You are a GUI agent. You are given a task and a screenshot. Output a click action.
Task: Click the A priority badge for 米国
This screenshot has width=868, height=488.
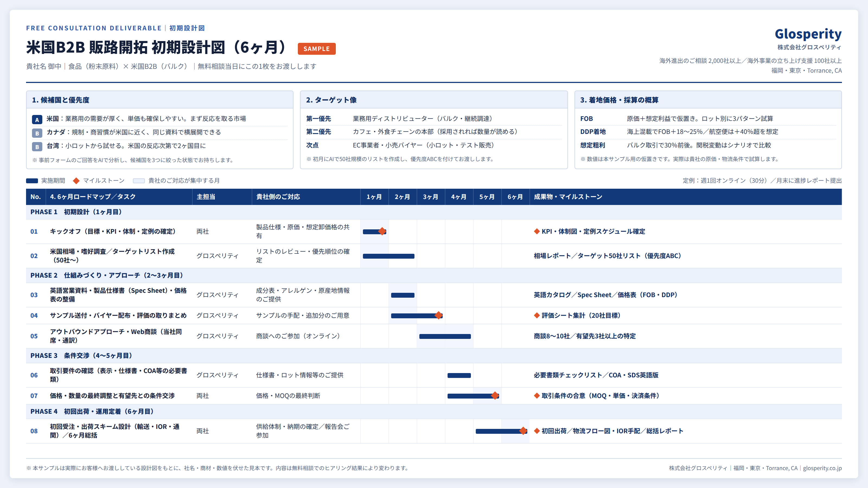(x=37, y=119)
